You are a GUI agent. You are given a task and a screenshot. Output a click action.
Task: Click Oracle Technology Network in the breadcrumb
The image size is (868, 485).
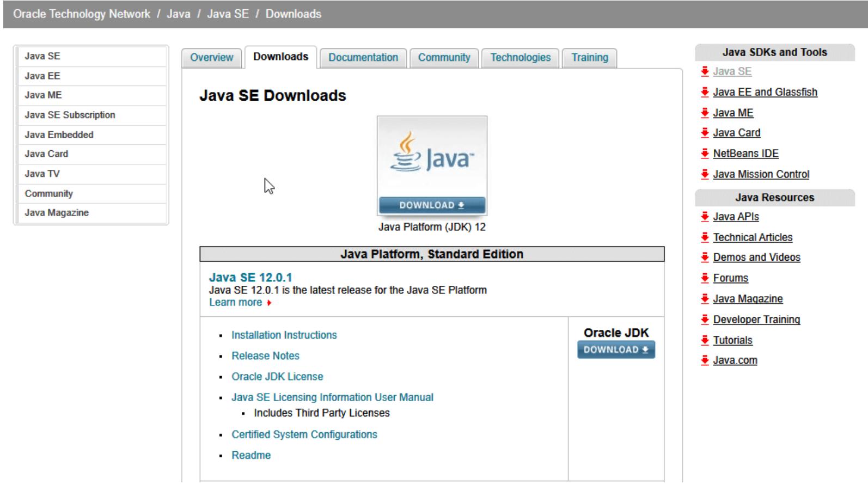click(x=82, y=14)
